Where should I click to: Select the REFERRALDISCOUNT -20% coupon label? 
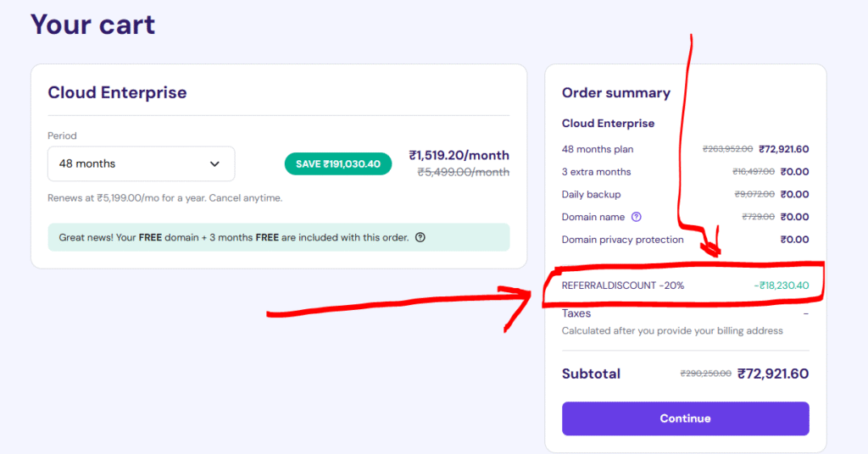623,285
